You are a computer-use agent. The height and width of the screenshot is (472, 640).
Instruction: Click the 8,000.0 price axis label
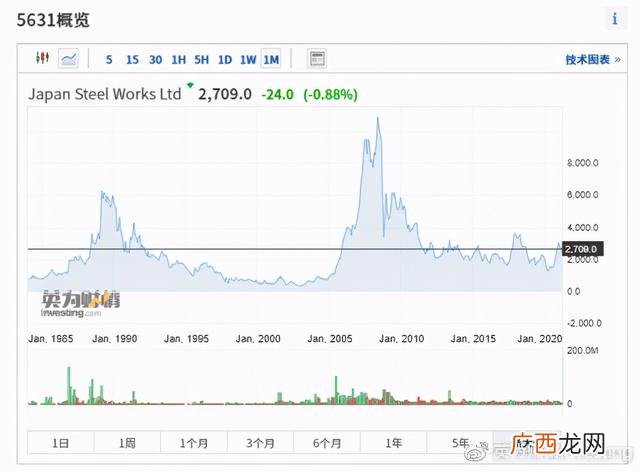click(x=582, y=163)
